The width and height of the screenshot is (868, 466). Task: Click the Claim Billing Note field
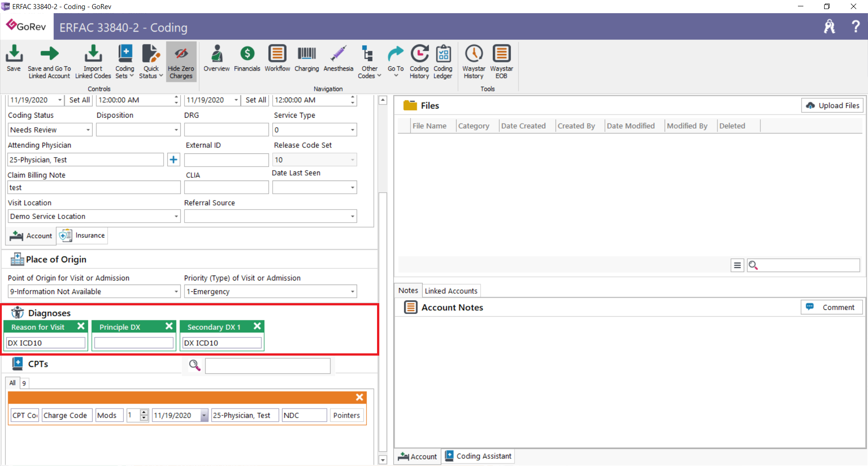[94, 187]
